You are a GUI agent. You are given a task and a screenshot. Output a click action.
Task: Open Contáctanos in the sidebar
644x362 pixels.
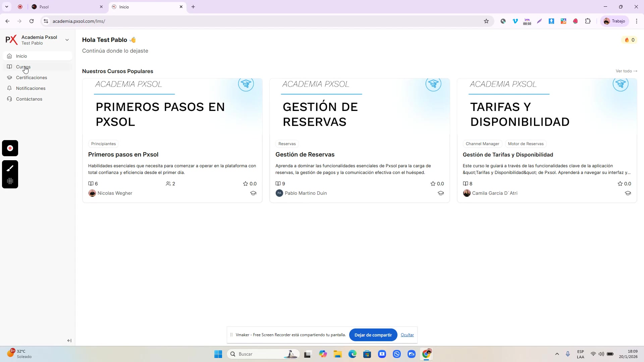pos(37,99)
